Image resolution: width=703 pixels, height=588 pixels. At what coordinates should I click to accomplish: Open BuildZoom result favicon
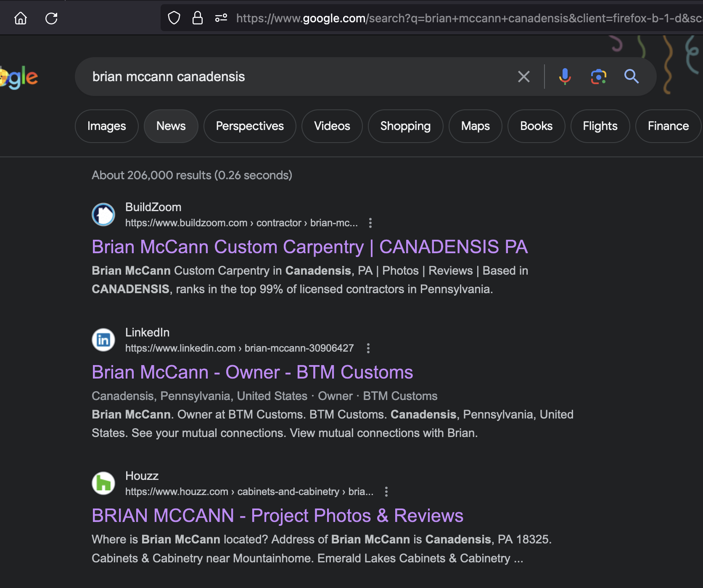coord(103,215)
